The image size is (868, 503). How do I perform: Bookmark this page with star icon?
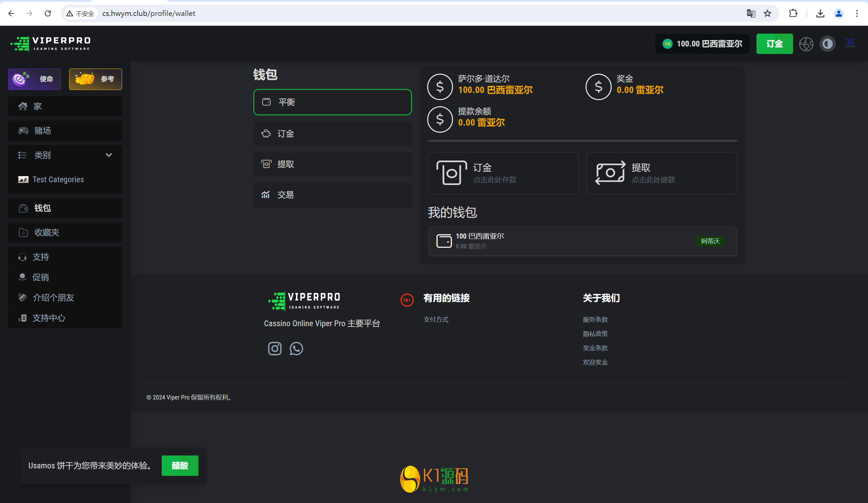pyautogui.click(x=767, y=14)
